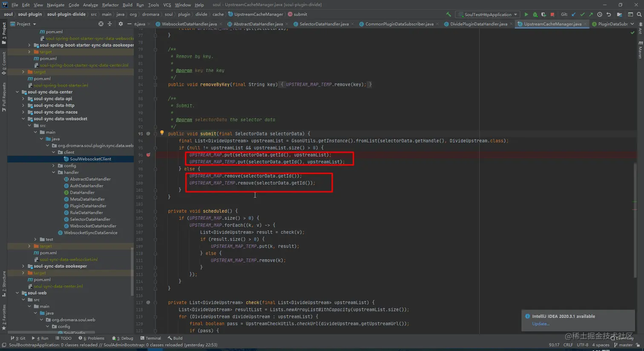Select SoulWebsocketClient in the project tree
The width and height of the screenshot is (644, 351).
pos(90,159)
